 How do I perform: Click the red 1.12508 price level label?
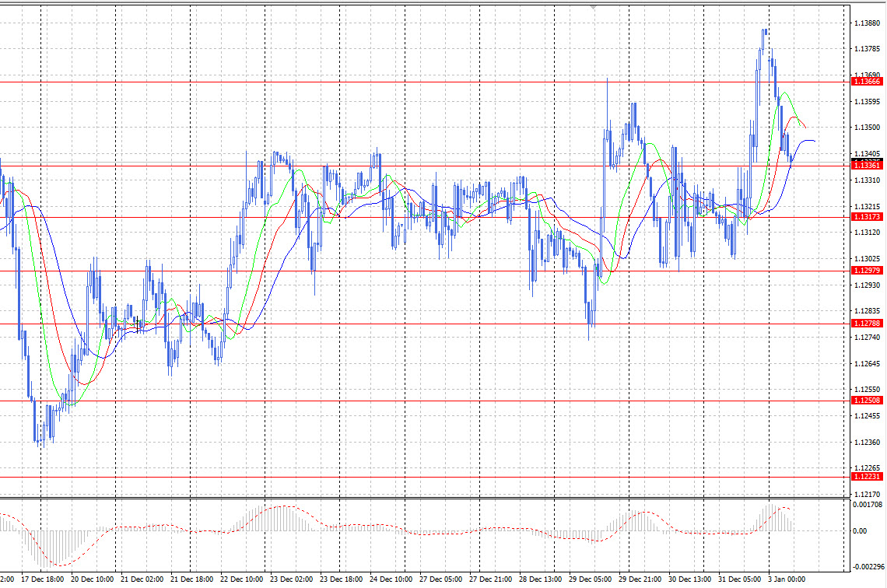(867, 401)
